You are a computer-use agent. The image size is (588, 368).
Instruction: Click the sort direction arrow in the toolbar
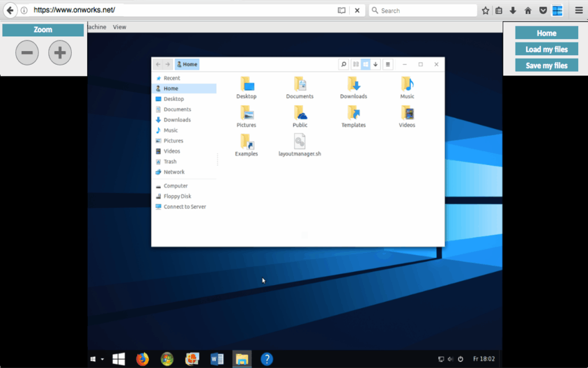click(x=376, y=64)
